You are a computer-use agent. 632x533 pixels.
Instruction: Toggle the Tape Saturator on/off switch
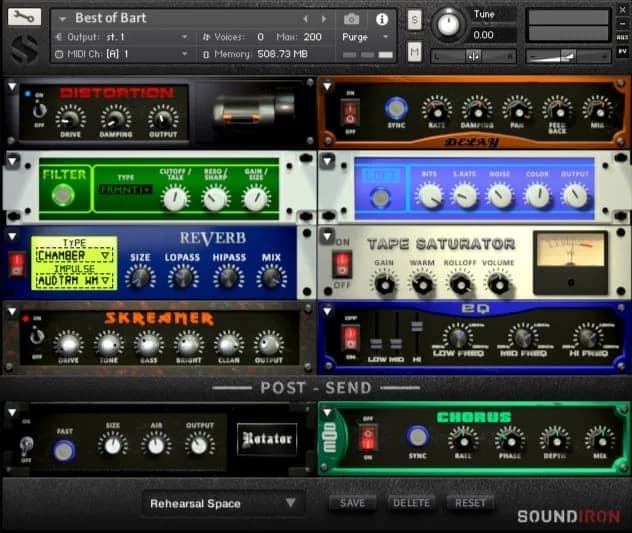[x=342, y=264]
